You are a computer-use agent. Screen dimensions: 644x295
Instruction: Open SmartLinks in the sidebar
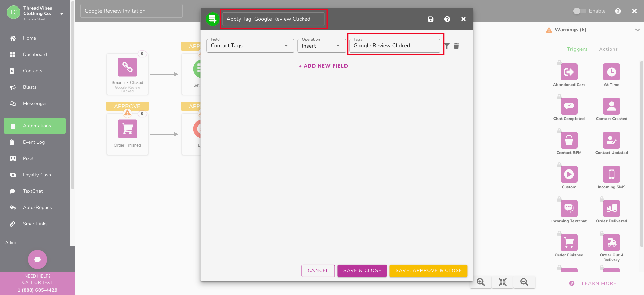(x=35, y=224)
